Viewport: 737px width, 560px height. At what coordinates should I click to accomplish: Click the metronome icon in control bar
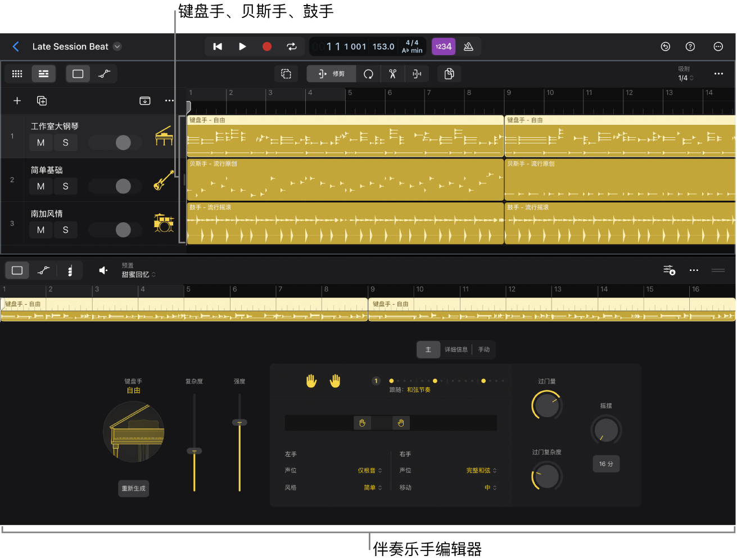tap(468, 47)
